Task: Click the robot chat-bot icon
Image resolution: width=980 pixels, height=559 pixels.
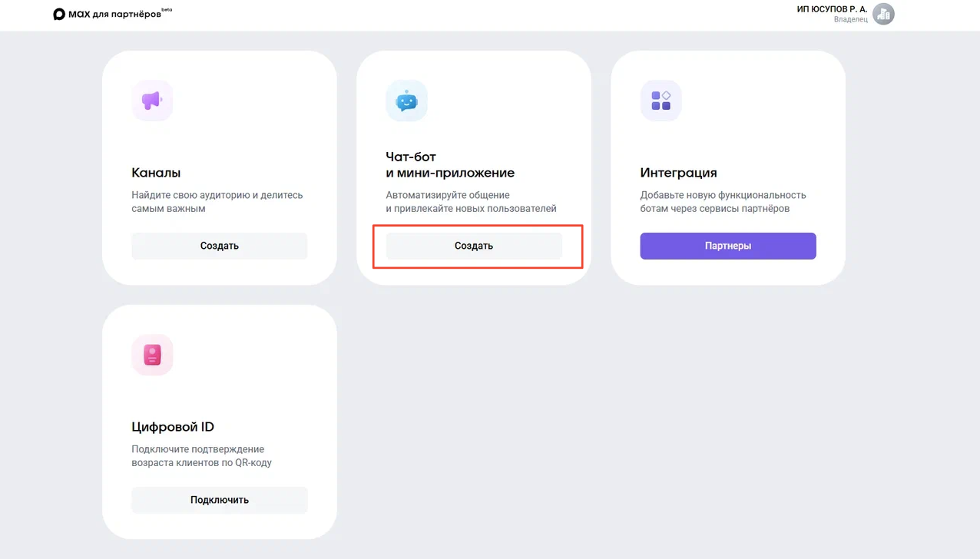Action: point(406,101)
